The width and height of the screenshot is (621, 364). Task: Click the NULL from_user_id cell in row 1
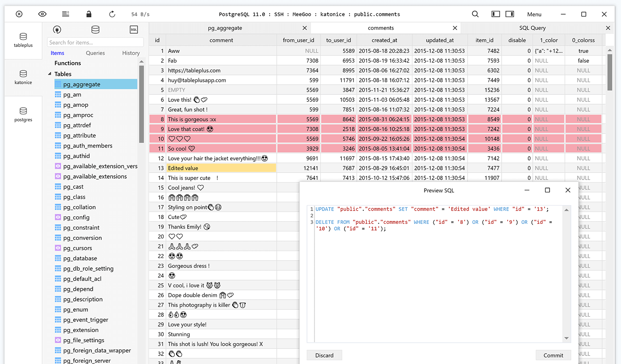click(x=299, y=51)
